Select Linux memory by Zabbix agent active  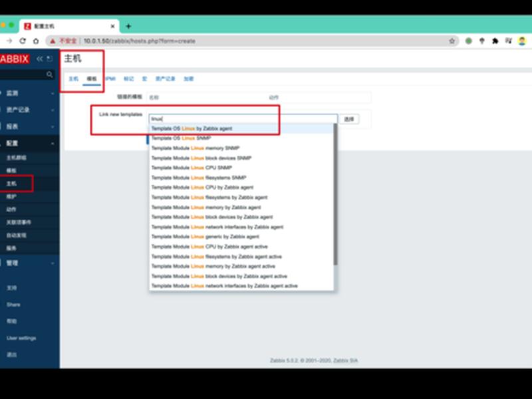coord(241,267)
